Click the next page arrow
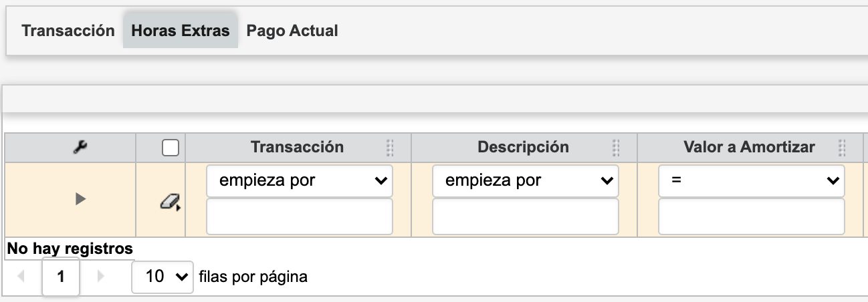 pyautogui.click(x=101, y=276)
